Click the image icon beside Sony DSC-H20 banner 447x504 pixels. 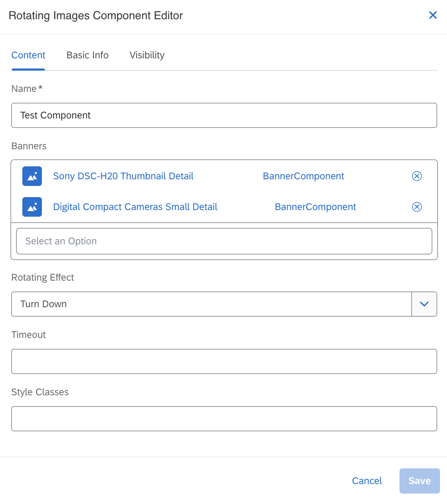pyautogui.click(x=32, y=176)
